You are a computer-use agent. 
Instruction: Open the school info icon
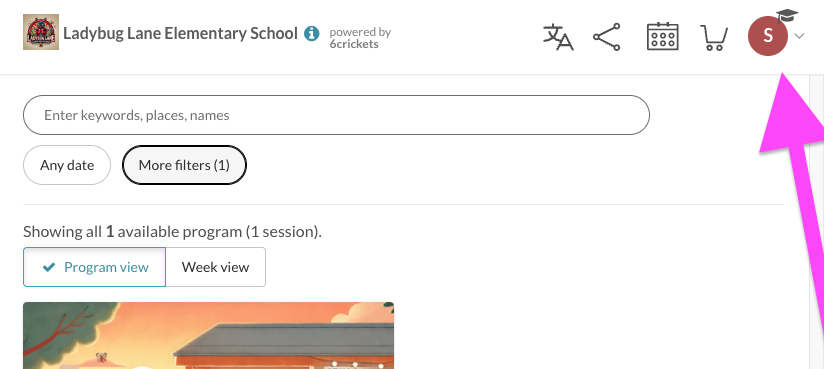pos(312,34)
